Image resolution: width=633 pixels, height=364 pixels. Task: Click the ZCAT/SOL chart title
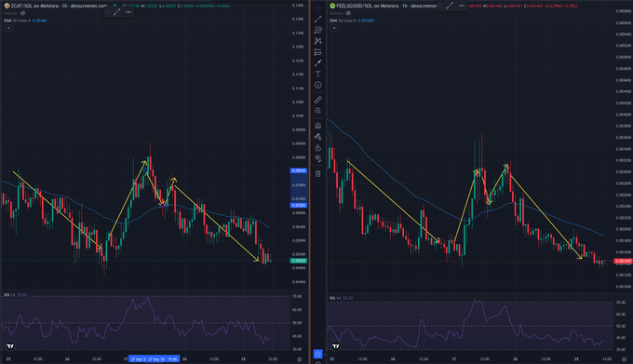click(59, 6)
